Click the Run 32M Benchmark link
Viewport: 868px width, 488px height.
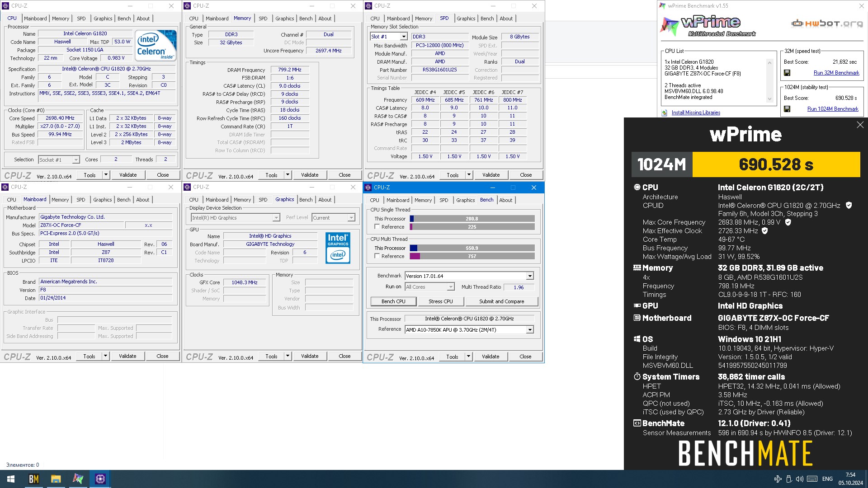836,73
